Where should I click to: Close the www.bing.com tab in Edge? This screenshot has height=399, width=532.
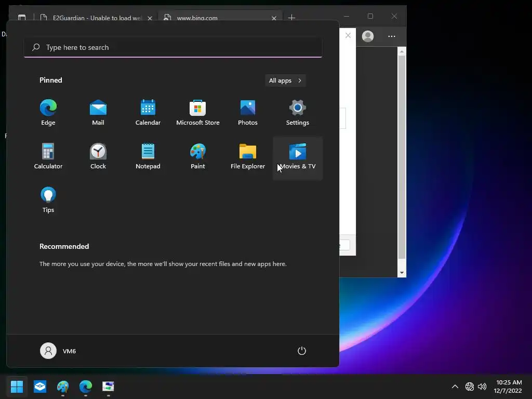point(274,18)
